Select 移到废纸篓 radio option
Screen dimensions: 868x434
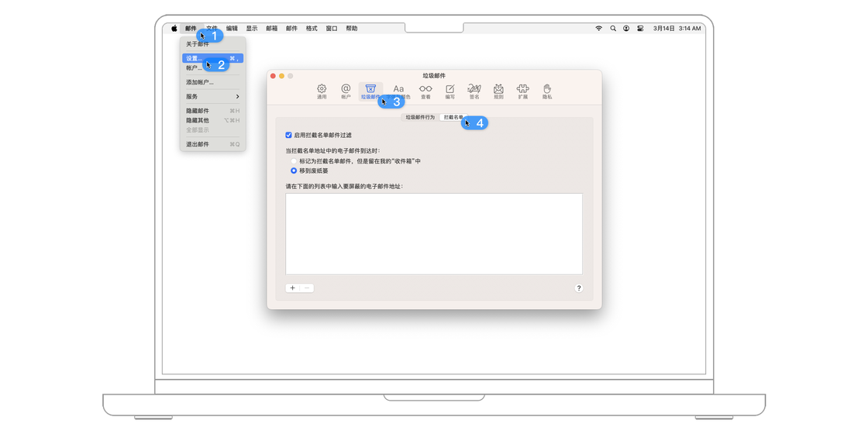(x=294, y=170)
